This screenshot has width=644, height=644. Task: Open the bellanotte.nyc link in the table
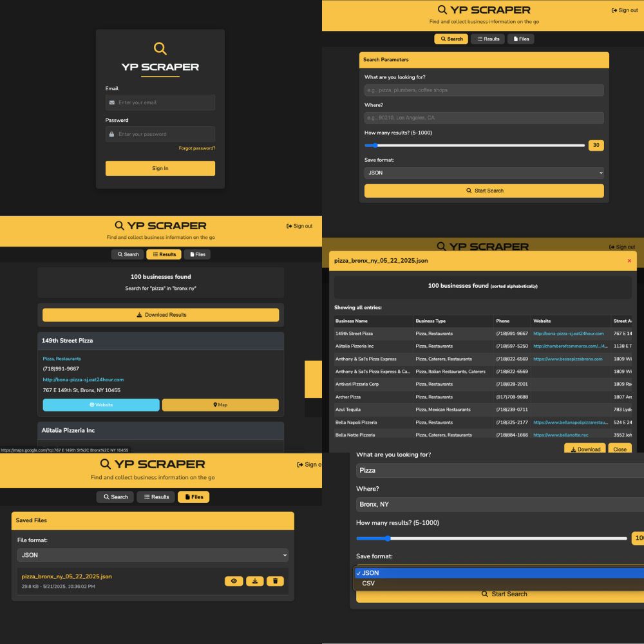click(x=561, y=435)
